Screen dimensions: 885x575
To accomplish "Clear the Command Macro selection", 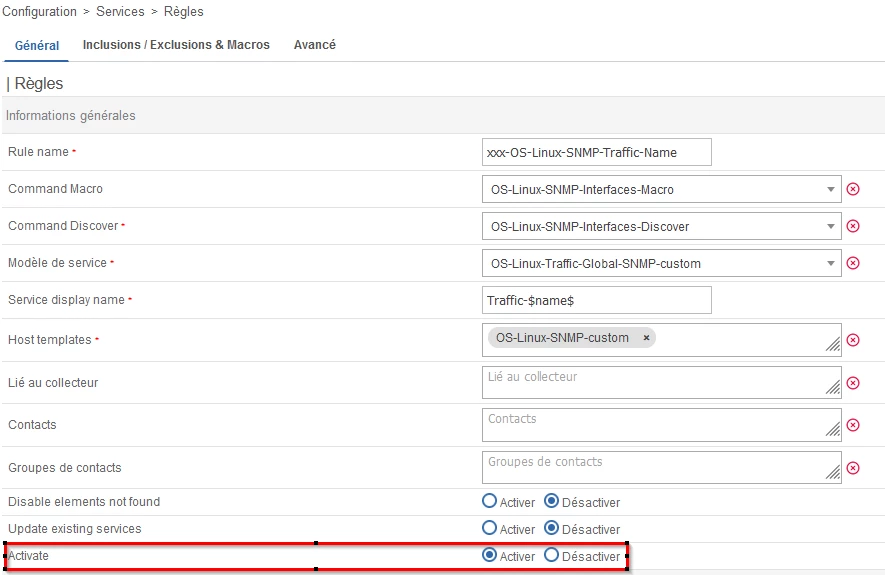I will pos(853,189).
